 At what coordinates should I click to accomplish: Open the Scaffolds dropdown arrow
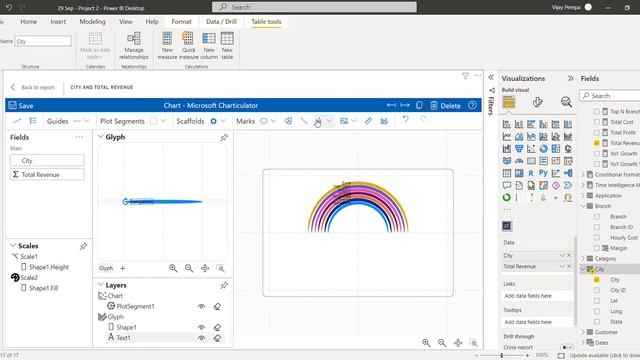pyautogui.click(x=223, y=121)
